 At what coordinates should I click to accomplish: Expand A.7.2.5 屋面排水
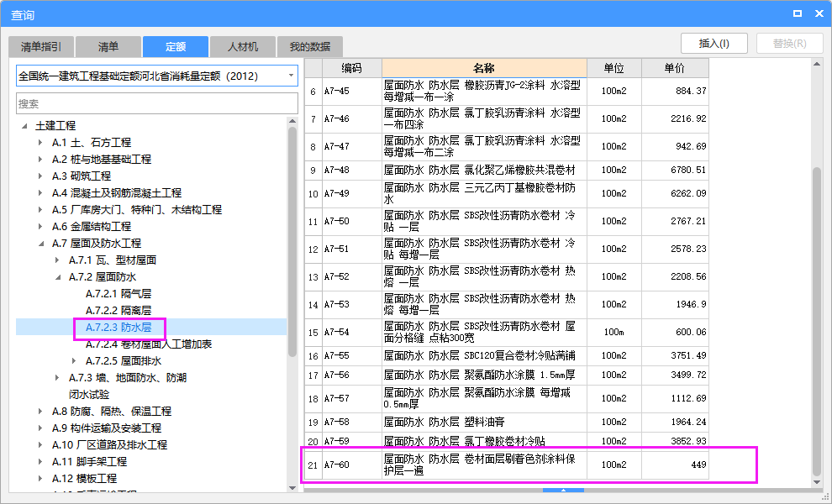75,360
